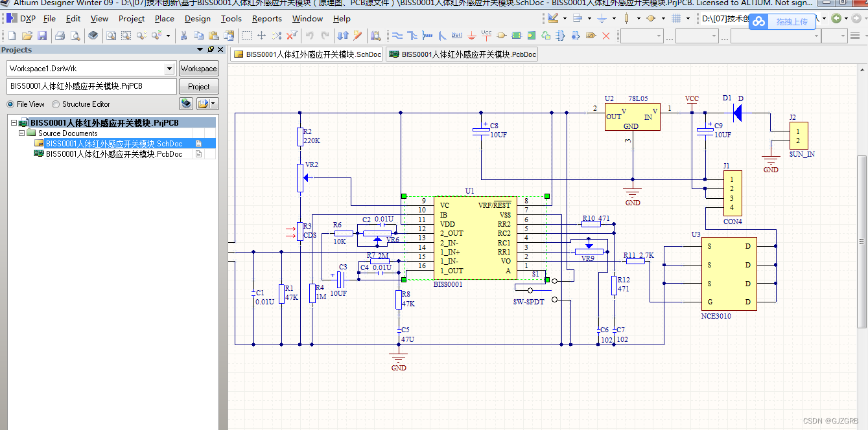
Task: Navigate back with the green arrow
Action: pos(836,18)
